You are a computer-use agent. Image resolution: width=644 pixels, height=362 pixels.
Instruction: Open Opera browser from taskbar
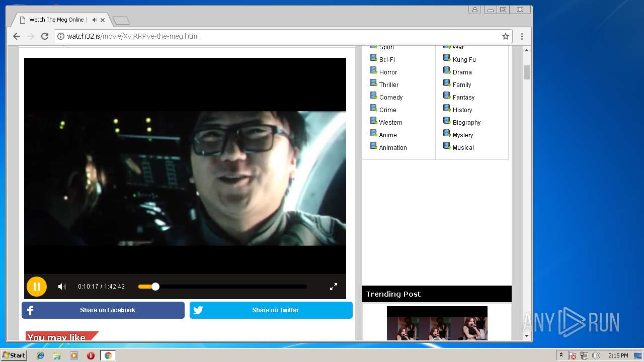coord(91,355)
